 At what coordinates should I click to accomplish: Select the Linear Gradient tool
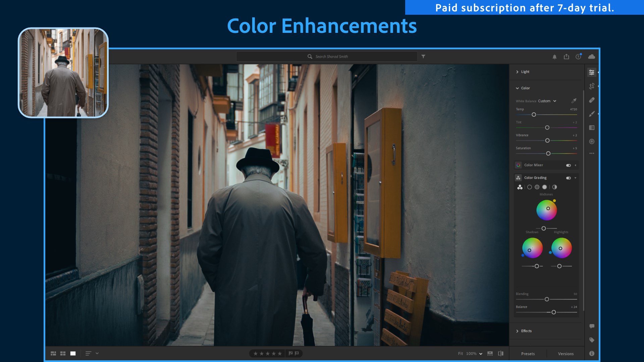point(592,128)
